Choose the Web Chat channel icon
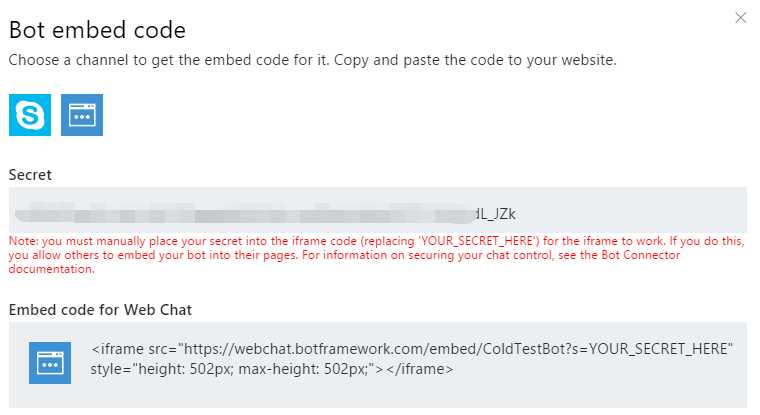760x415 pixels. [x=82, y=115]
